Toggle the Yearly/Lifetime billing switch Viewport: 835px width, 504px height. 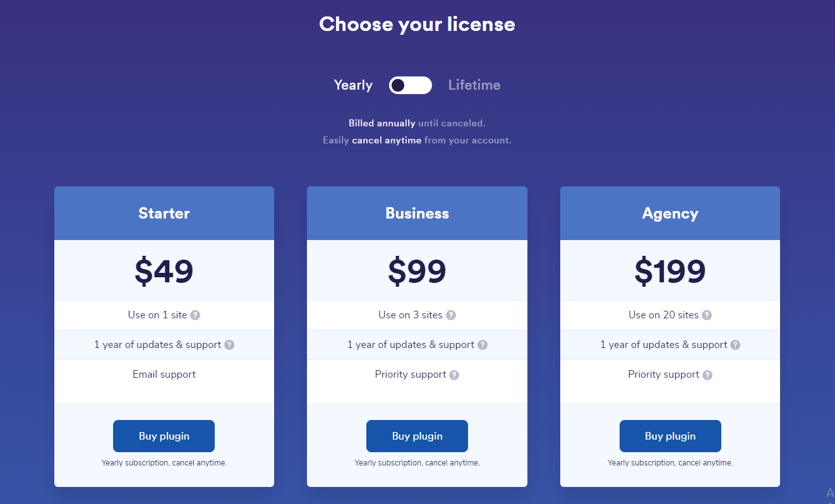(411, 85)
